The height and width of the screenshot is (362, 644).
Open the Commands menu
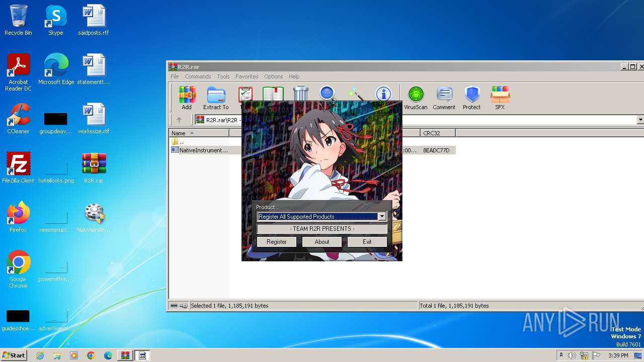[x=198, y=76]
